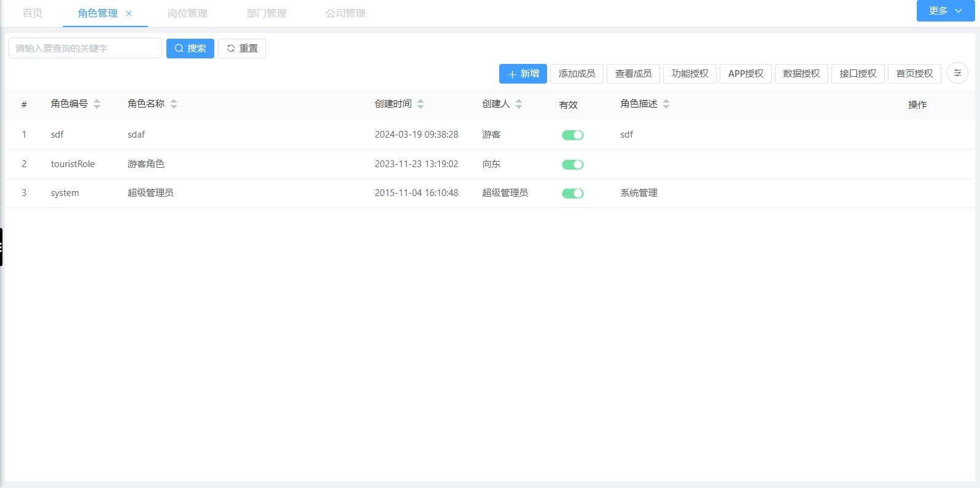Click the system role code cell

pyautogui.click(x=65, y=193)
